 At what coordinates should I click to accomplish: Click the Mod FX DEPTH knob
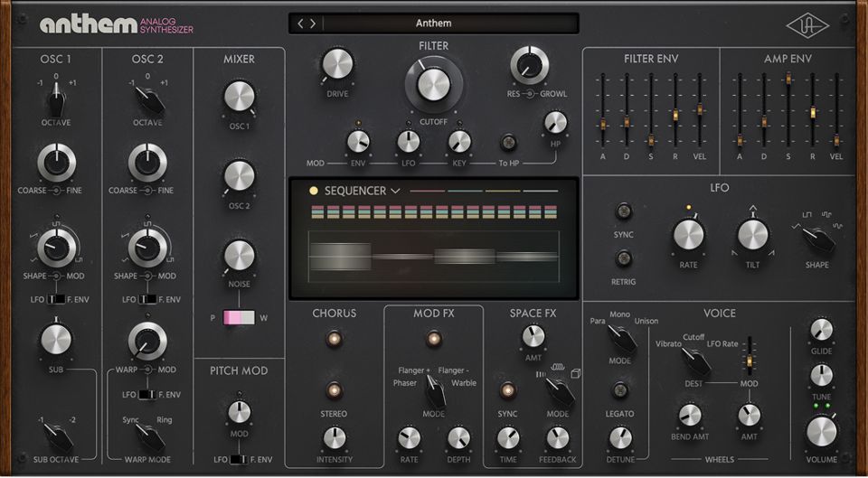click(458, 438)
